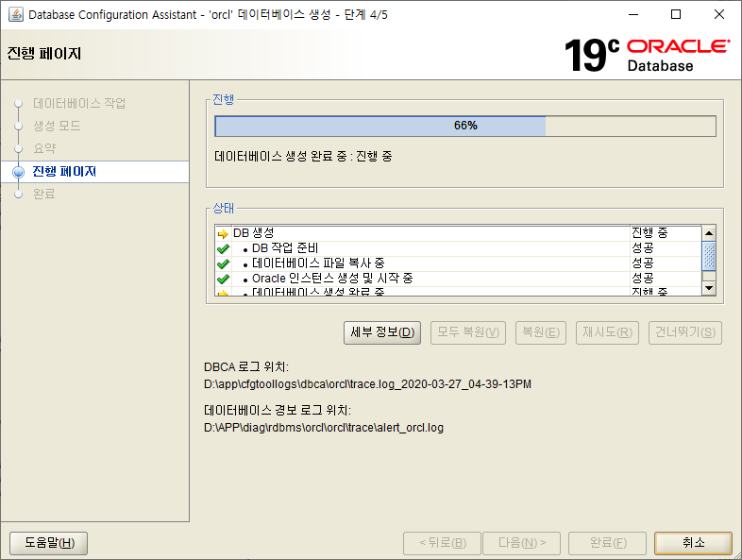Screen dimensions: 742x560
Task: Click the 건너뛰기(S) skip button
Action: click(685, 332)
